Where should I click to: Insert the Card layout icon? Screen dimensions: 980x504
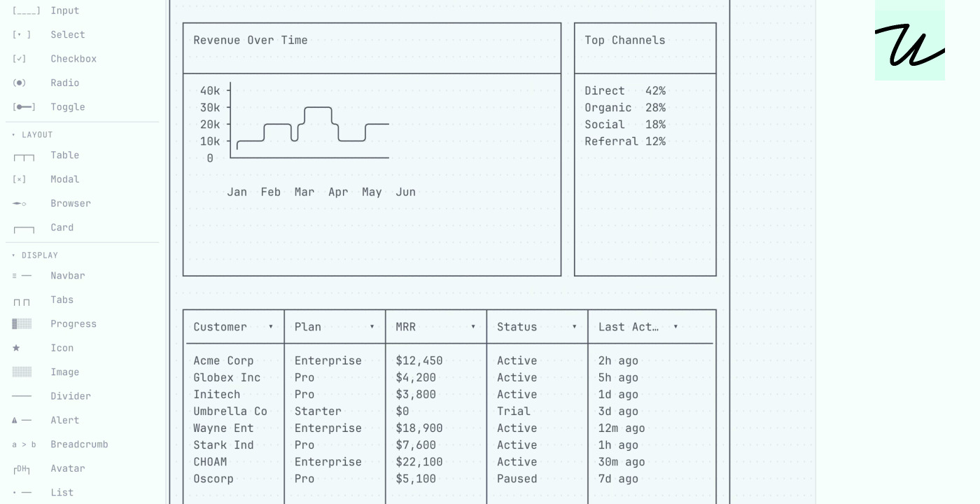(x=24, y=229)
